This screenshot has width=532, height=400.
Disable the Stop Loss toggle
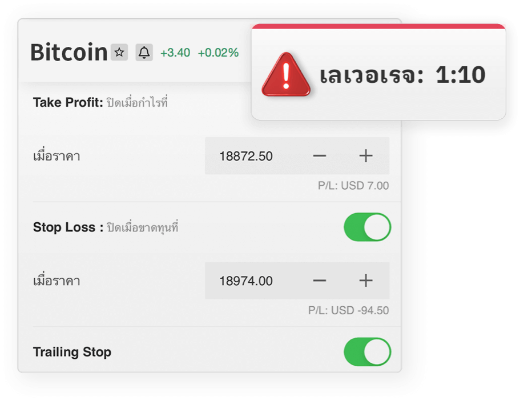368,227
